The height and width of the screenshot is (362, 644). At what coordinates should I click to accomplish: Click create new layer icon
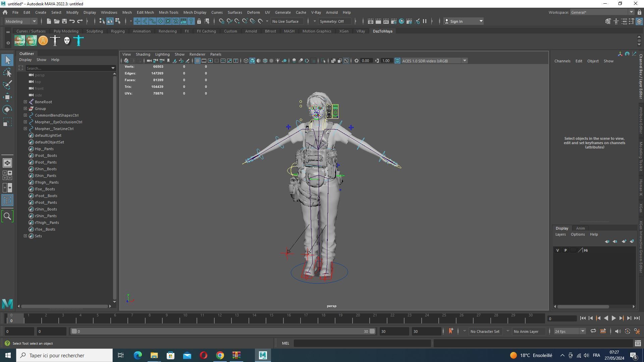click(624, 241)
